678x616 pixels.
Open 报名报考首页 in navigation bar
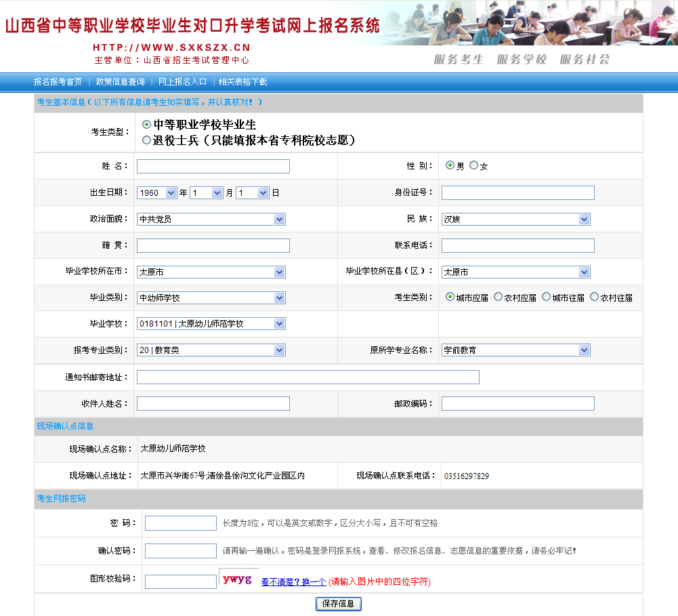click(58, 82)
